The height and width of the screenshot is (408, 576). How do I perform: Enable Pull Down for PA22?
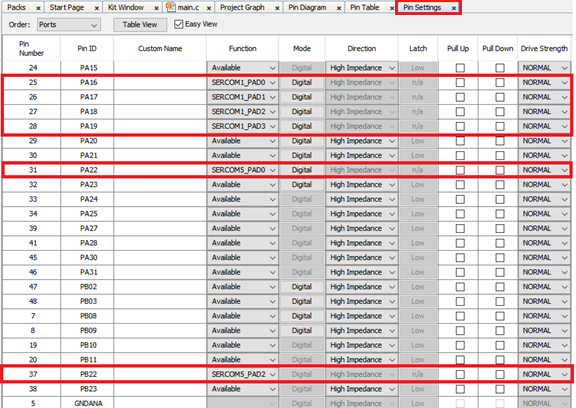(500, 170)
